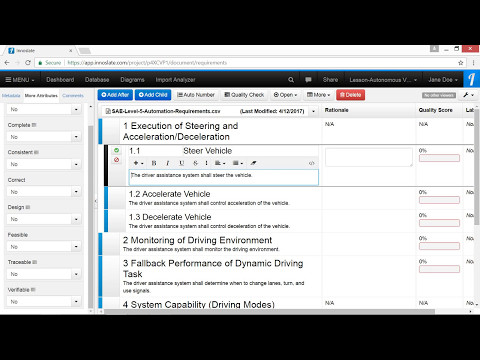Open the Consistent attribute dropdown

44,164
